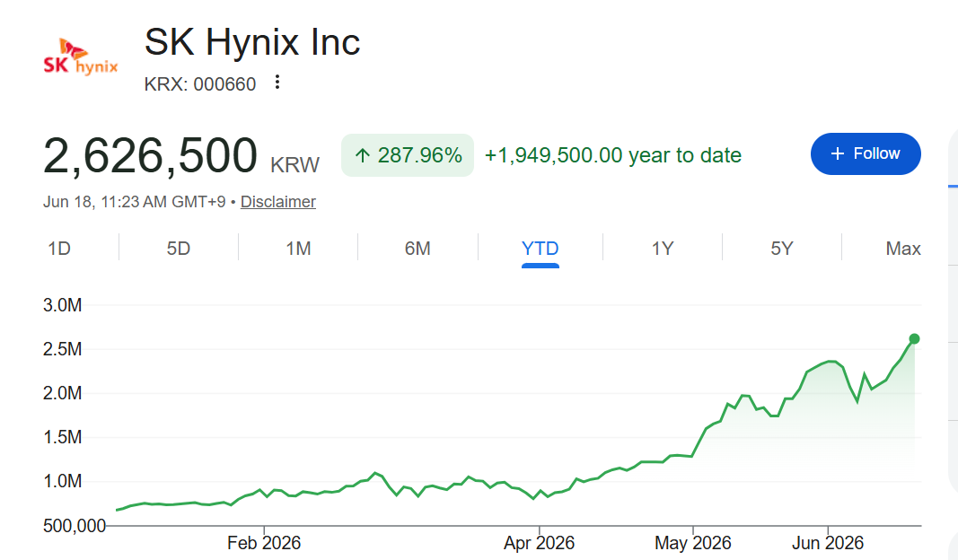The image size is (958, 560).
Task: Follow SK Hynix stock
Action: (866, 153)
